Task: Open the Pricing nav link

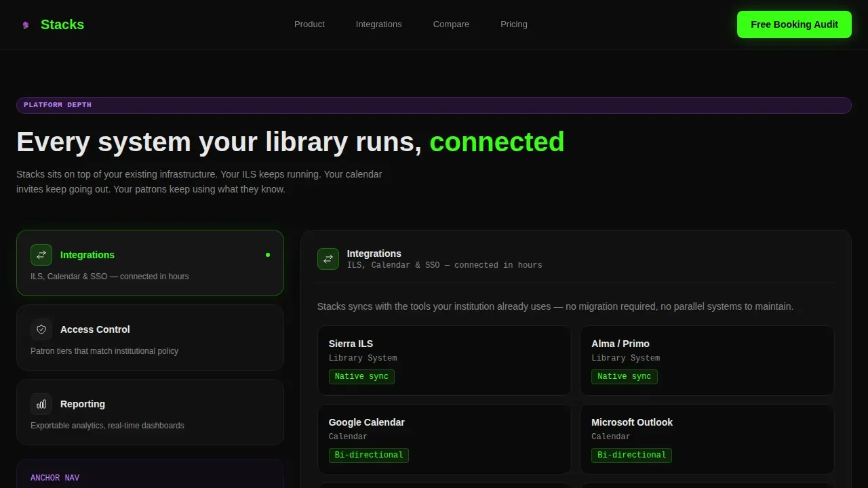Action: pos(513,24)
